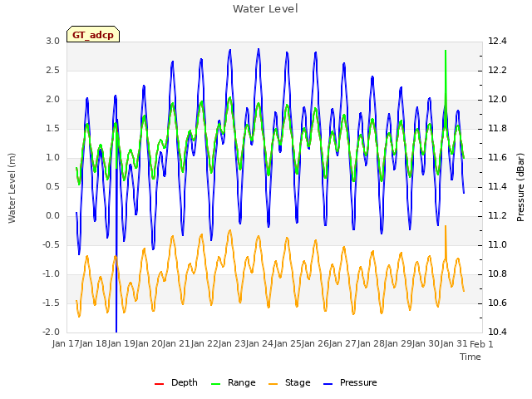Click the GT_adcp annotation label
This screenshot has width=532, height=399.
tap(93, 35)
